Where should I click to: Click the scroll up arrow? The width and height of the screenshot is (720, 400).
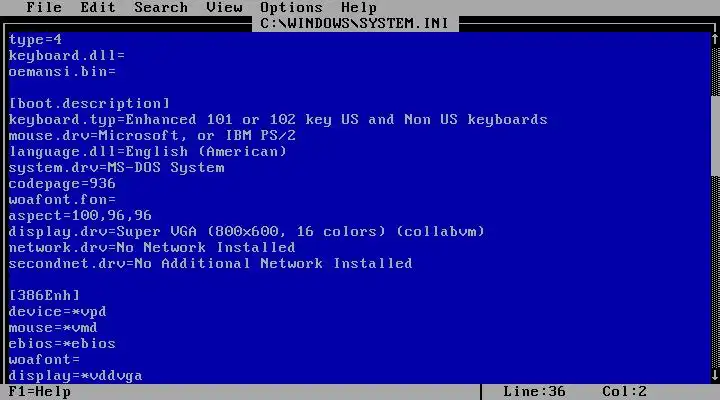coord(715,39)
